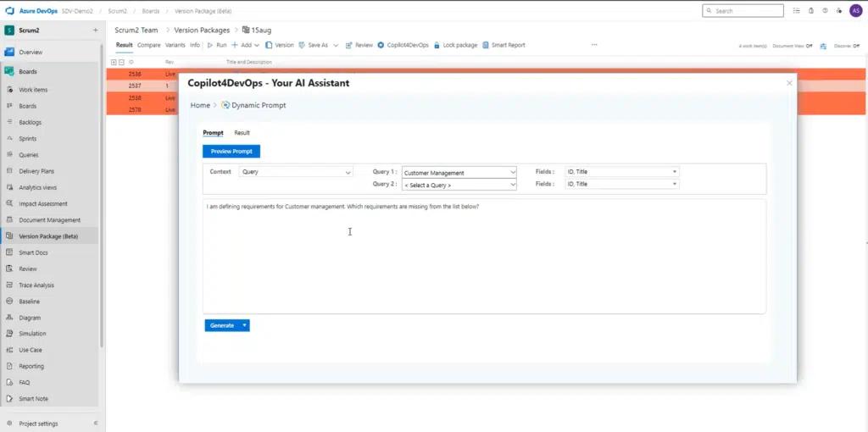Open Document Management in sidebar

[49, 220]
